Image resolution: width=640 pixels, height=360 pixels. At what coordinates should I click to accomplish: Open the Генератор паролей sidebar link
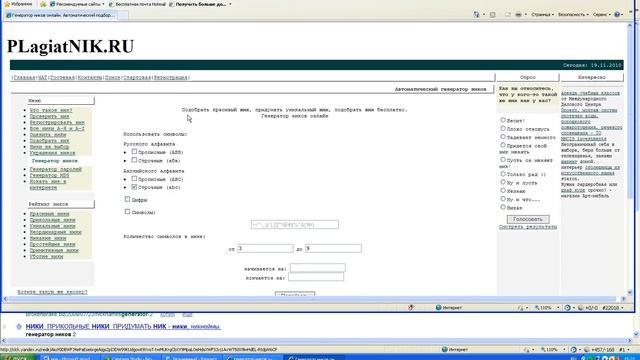(56, 169)
